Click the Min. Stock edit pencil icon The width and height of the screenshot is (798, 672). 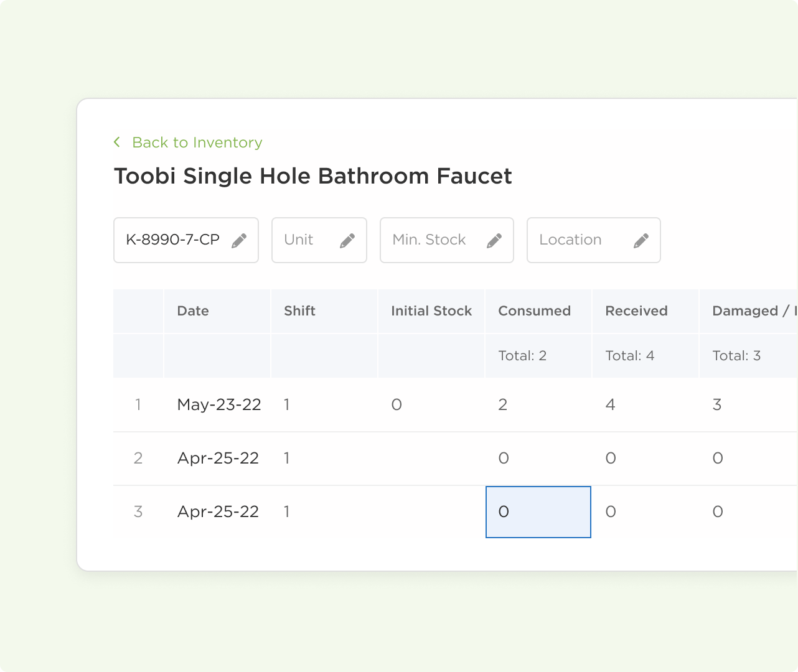(x=494, y=241)
